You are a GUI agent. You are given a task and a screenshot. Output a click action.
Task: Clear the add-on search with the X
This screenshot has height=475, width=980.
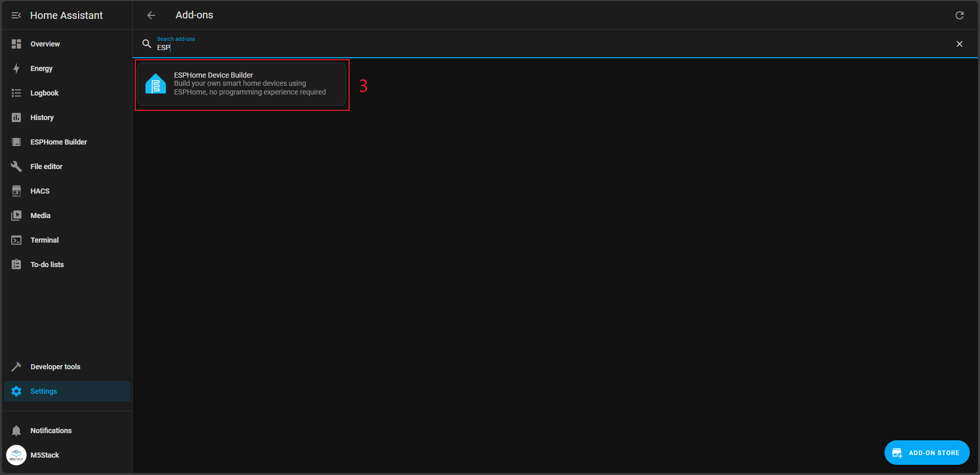[x=960, y=44]
